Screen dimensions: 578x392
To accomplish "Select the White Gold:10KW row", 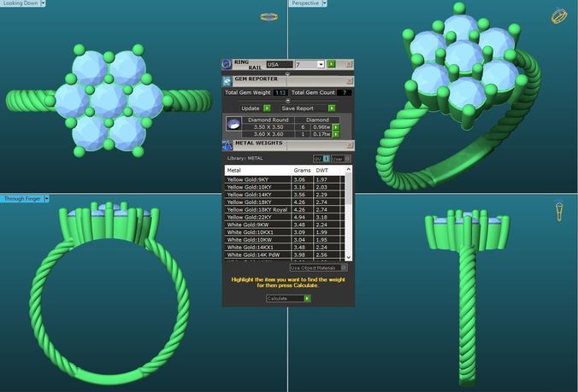I will 285,240.
